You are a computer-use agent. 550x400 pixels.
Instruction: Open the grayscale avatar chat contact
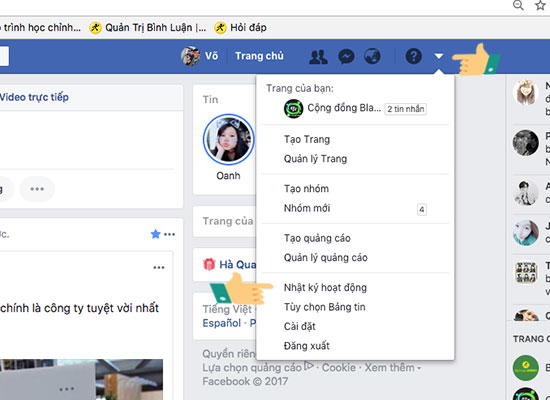click(x=525, y=143)
